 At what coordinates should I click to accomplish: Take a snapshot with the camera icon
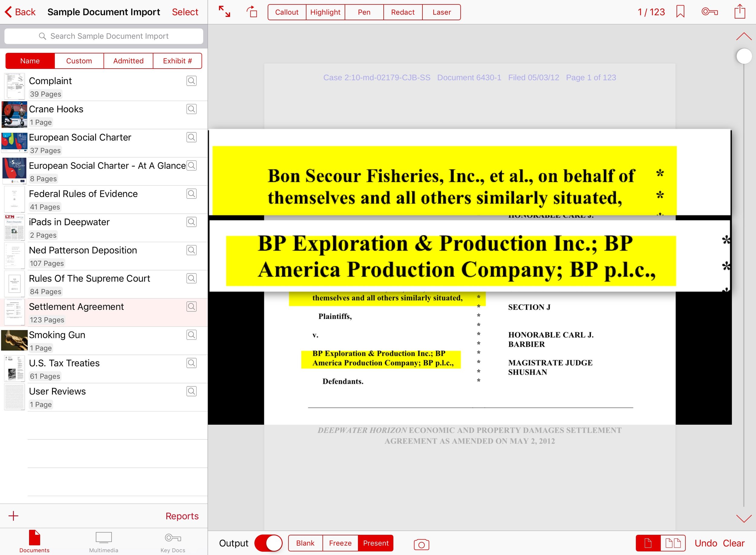coord(421,544)
